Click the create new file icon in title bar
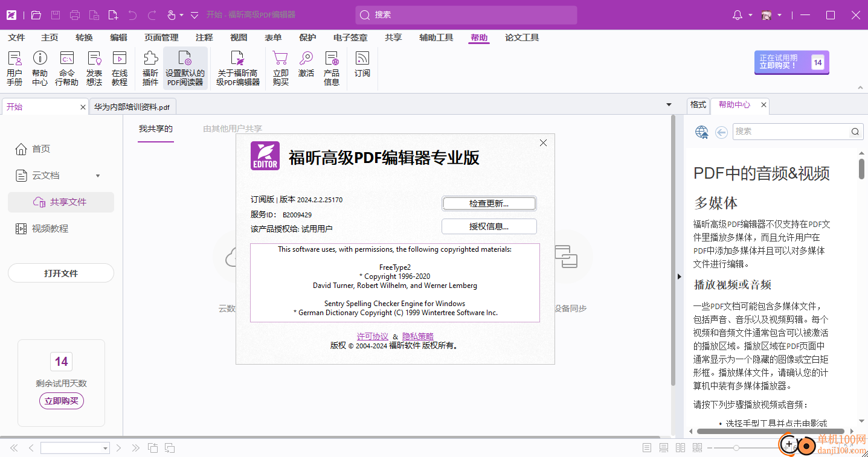 (x=113, y=15)
